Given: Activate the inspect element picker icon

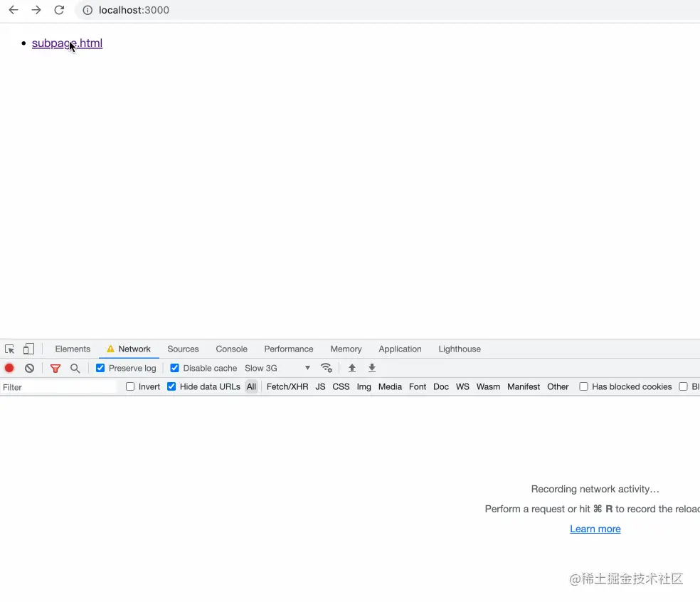Looking at the screenshot, I should 9,349.
